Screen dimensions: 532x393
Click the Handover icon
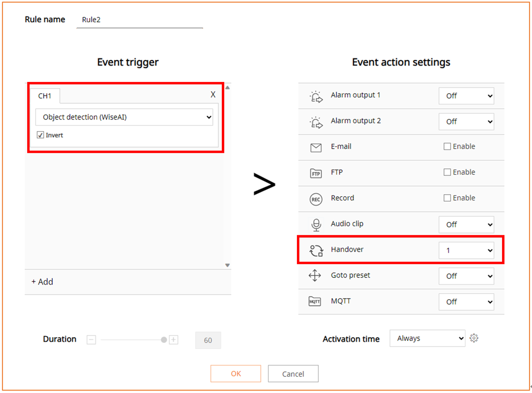pos(316,250)
